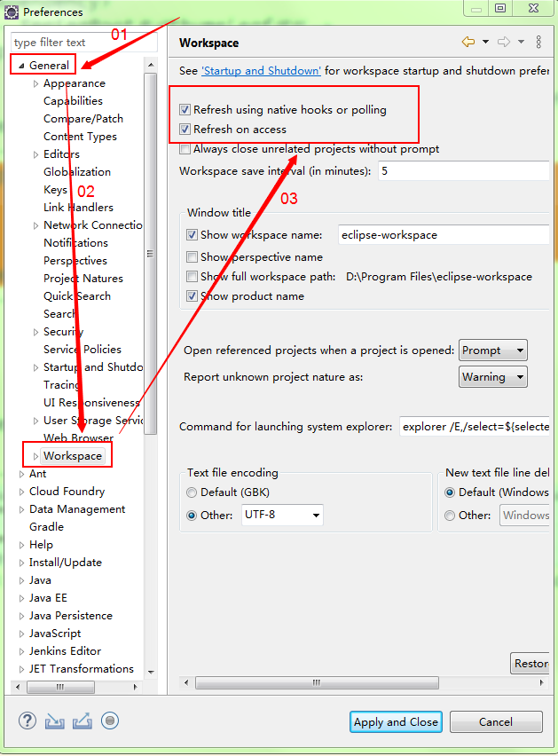Click the back navigation arrow icon

click(x=468, y=42)
